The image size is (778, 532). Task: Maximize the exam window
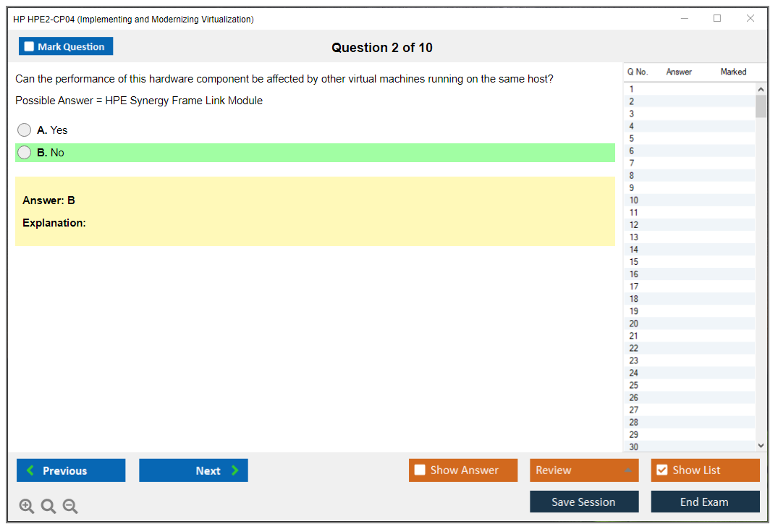point(717,19)
